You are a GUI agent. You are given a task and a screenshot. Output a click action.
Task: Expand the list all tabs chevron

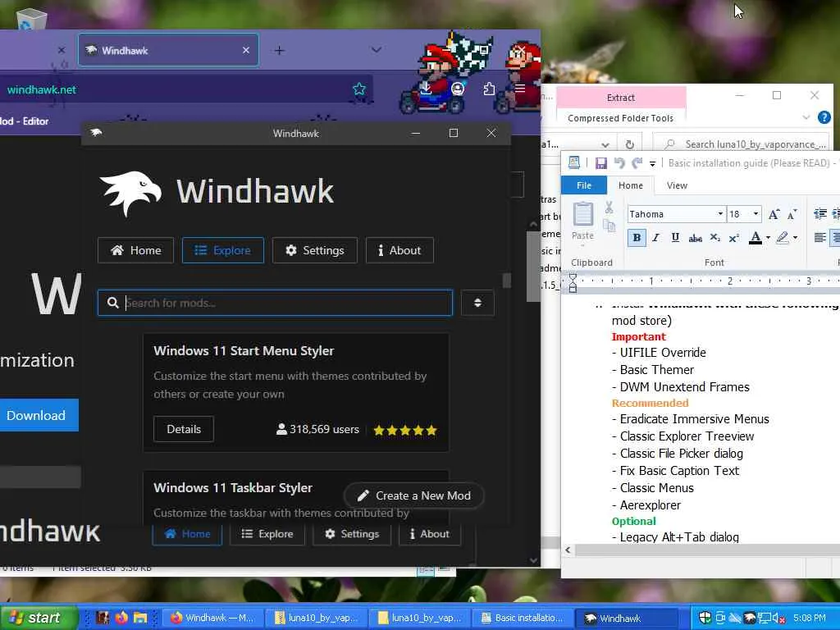(377, 50)
